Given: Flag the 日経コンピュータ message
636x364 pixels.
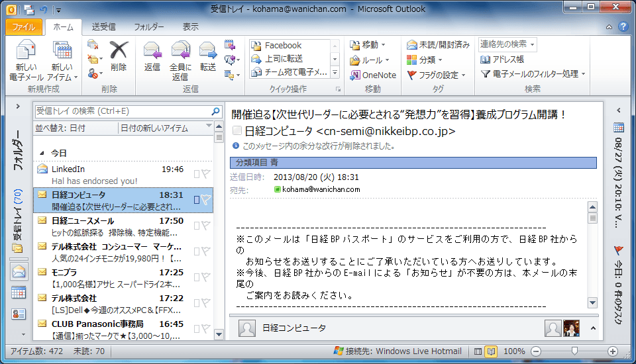Looking at the screenshot, I should [206, 200].
